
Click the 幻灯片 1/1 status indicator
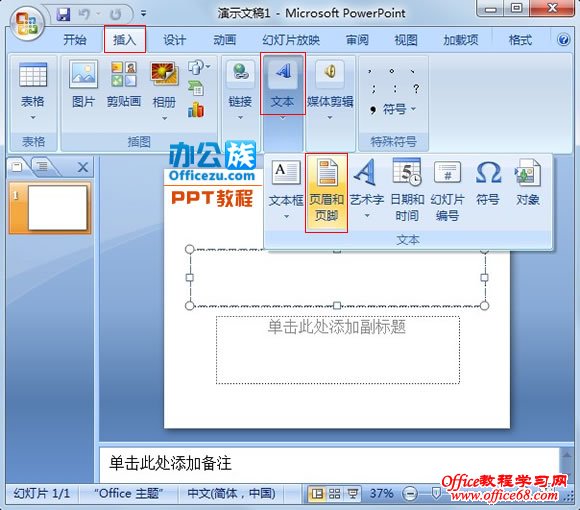[x=41, y=493]
